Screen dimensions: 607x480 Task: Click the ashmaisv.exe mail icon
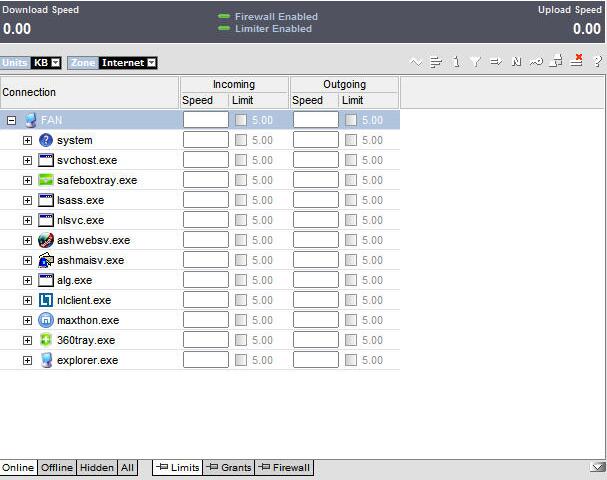point(46,260)
